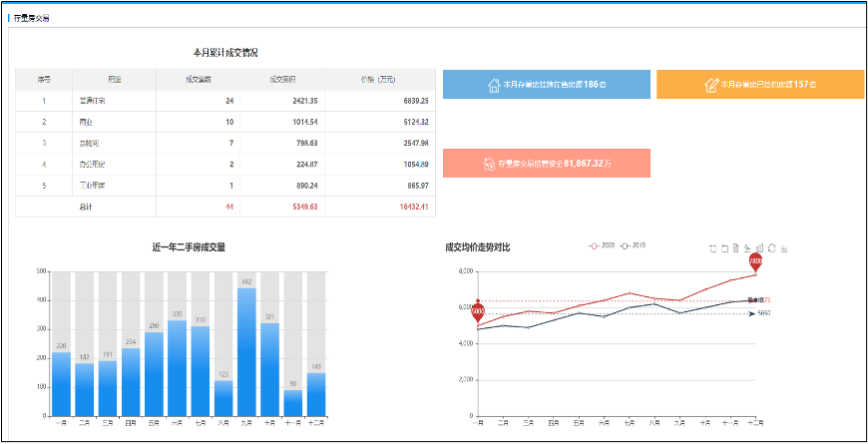Click the restore/refresh chart icon

tap(772, 248)
